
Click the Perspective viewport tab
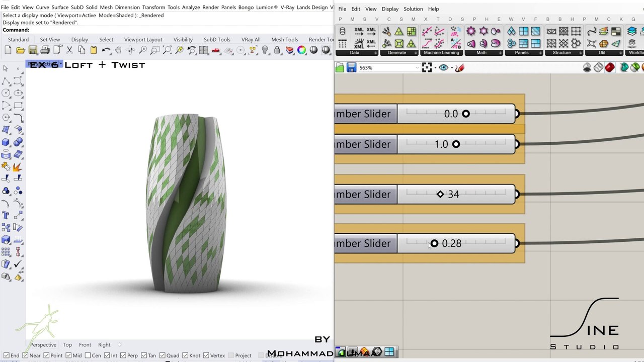click(43, 345)
